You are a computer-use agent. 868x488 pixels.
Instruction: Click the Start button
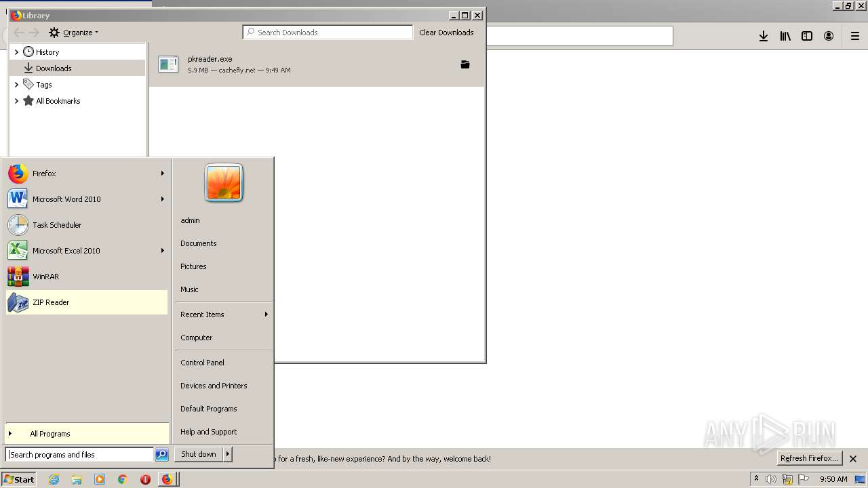[19, 479]
